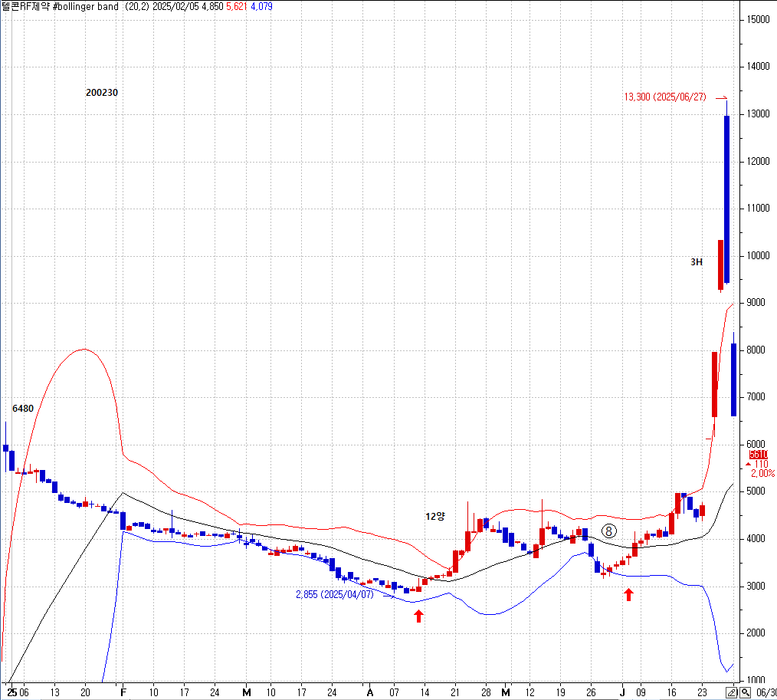Viewport: 777px width, 700px height.
Task: Click the J month marker on date axis
Action: 623,692
